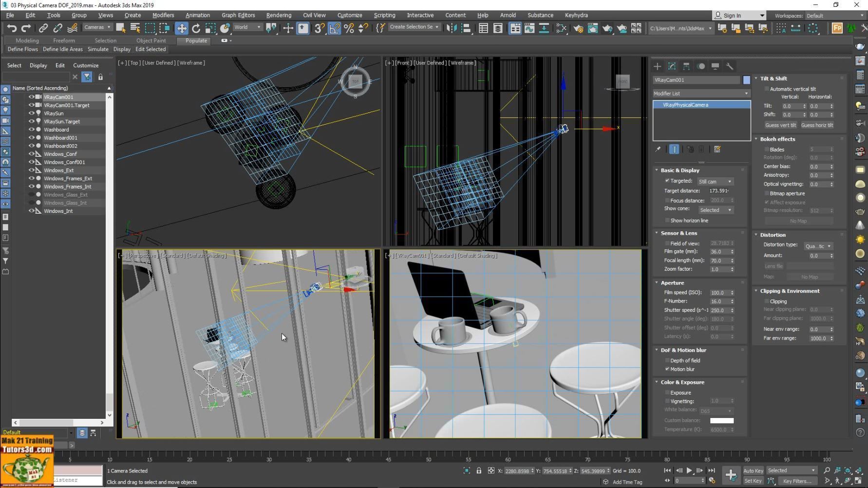
Task: Enable the Focus distance checkbox
Action: pyautogui.click(x=667, y=200)
